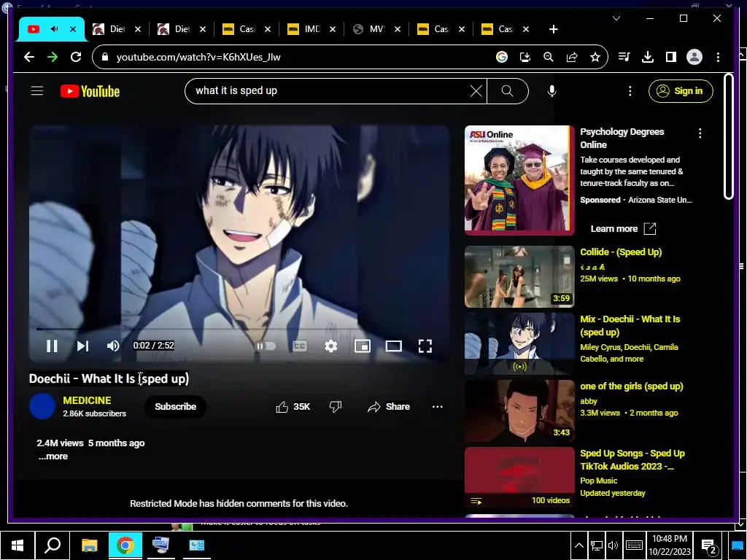The image size is (747, 560).
Task: Toggle the autoplay switch in player
Action: pos(266,346)
